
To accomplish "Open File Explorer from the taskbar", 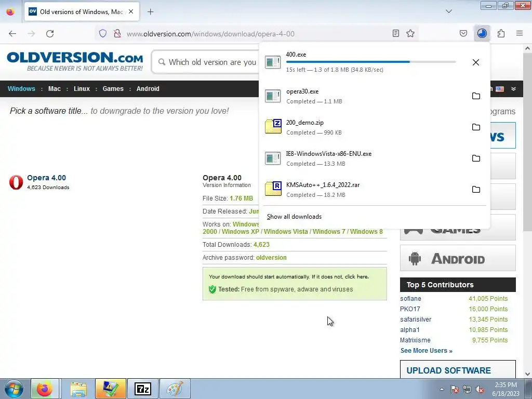I will 78,389.
